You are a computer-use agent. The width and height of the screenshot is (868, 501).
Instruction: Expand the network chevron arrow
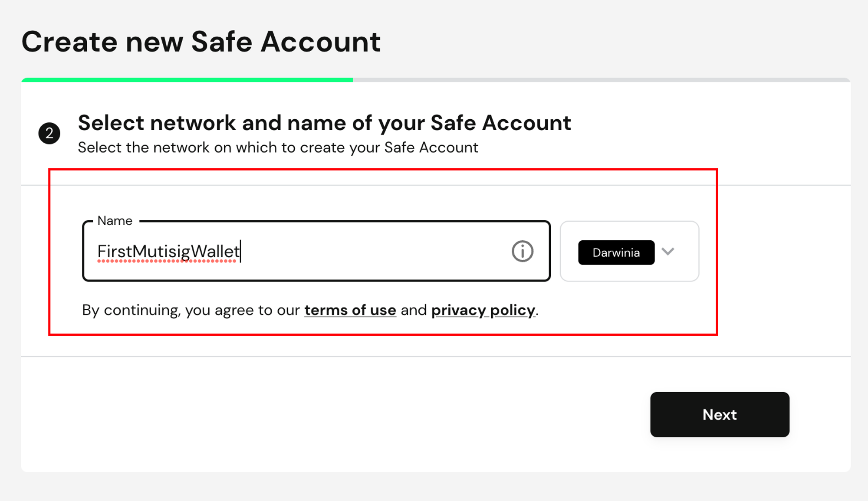(668, 252)
